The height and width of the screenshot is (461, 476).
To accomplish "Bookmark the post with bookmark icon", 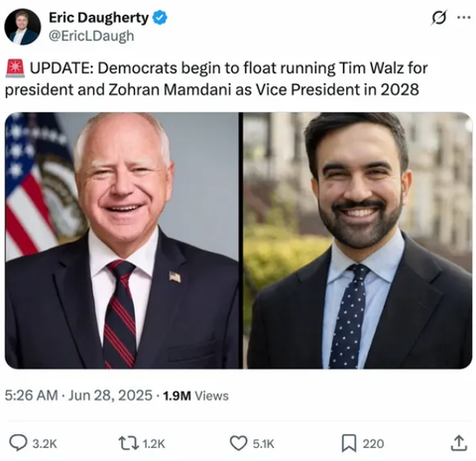I will point(349,443).
